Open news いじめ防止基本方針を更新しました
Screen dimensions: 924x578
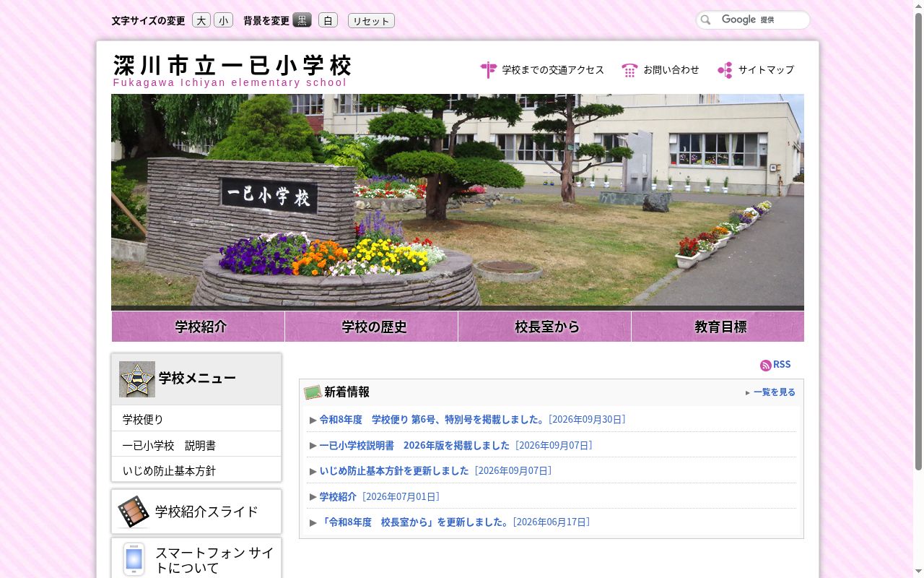394,471
